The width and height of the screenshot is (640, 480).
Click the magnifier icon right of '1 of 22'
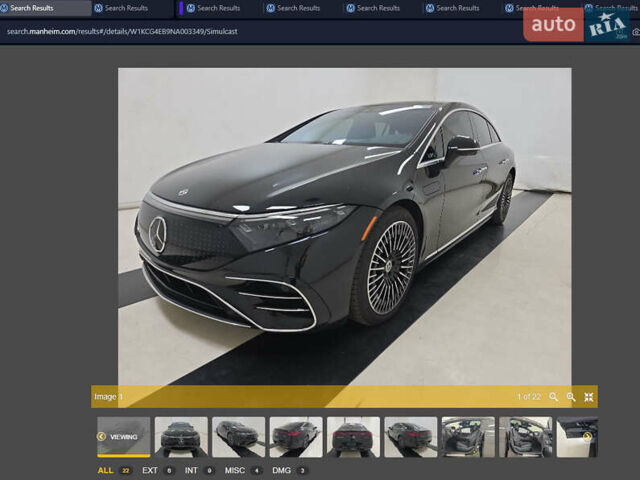point(554,397)
